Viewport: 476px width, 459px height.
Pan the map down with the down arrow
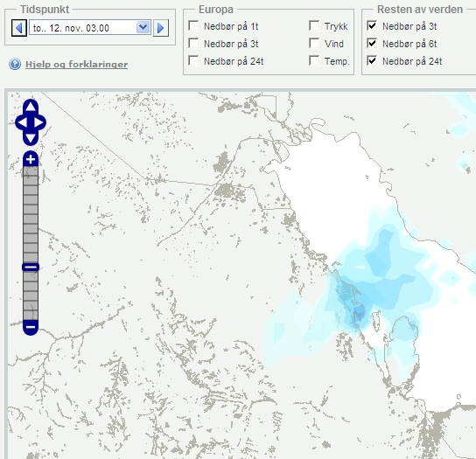31,138
